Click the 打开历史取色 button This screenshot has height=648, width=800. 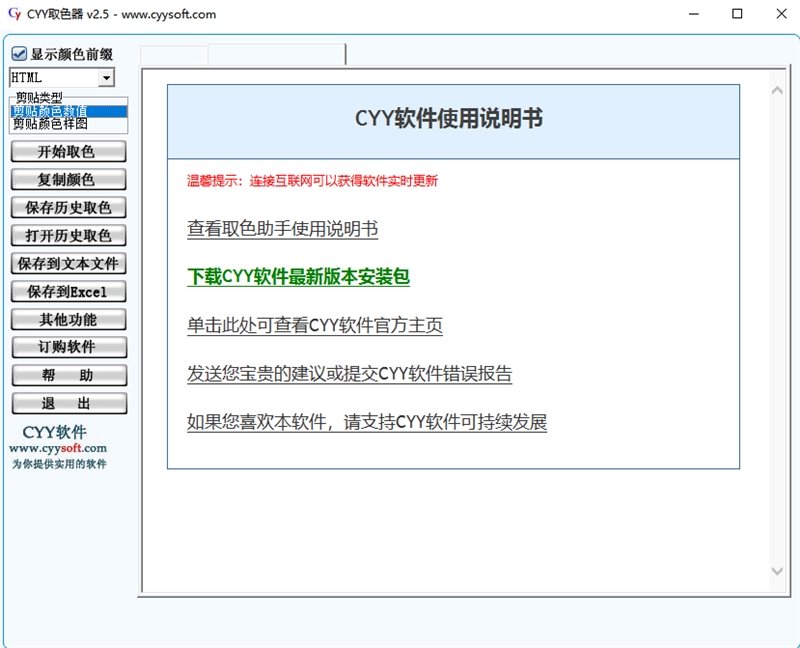coord(68,237)
